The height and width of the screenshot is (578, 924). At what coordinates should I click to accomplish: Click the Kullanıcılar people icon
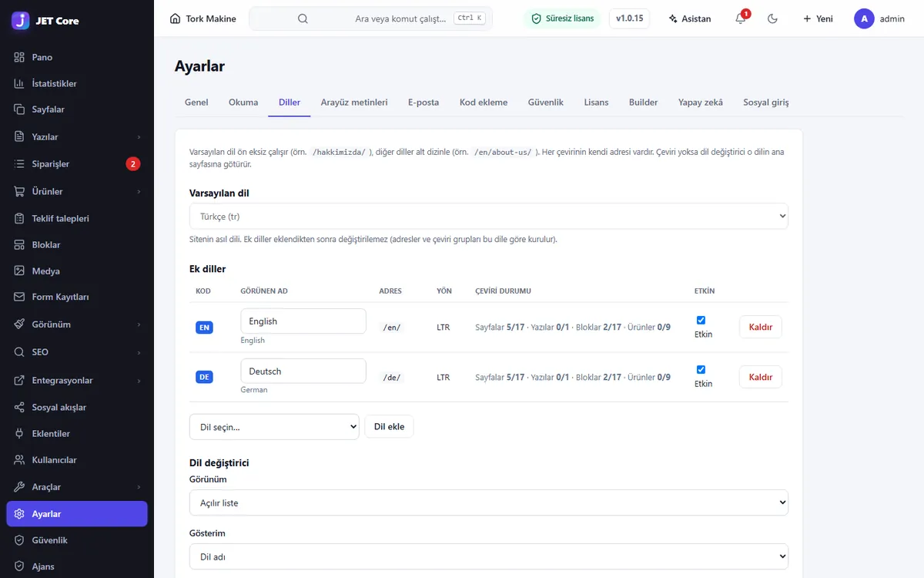[x=19, y=459]
